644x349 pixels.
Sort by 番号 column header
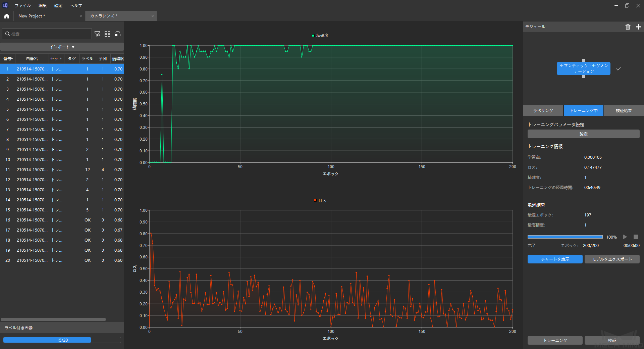click(x=8, y=59)
